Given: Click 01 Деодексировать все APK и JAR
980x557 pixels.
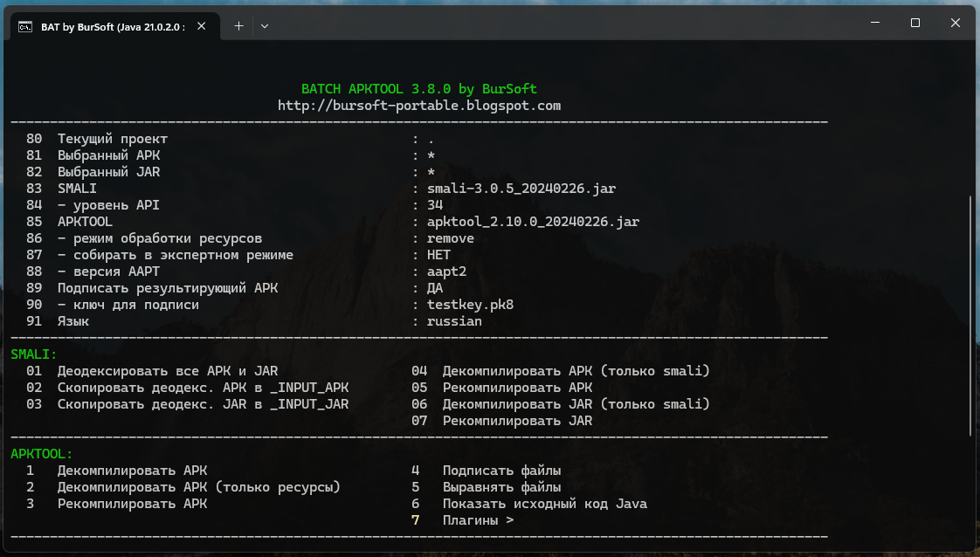Looking at the screenshot, I should click(152, 371).
